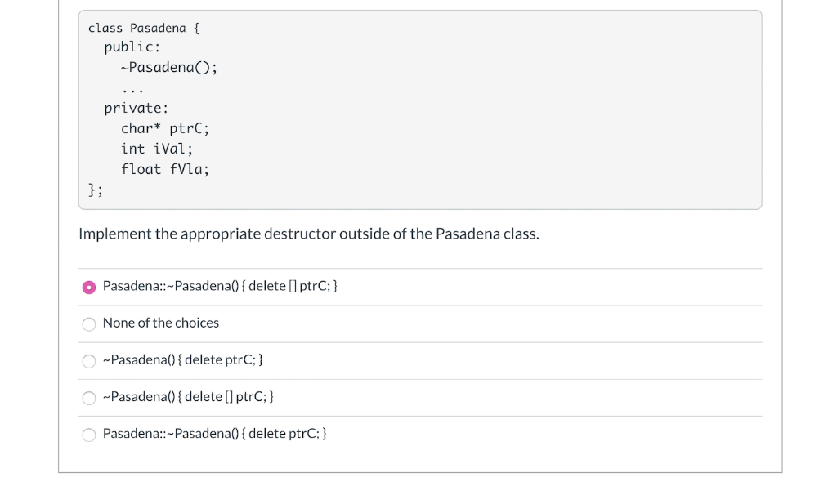Image resolution: width=837 pixels, height=504 pixels.
Task: Click the 'float fVla;' member line
Action: click(165, 169)
